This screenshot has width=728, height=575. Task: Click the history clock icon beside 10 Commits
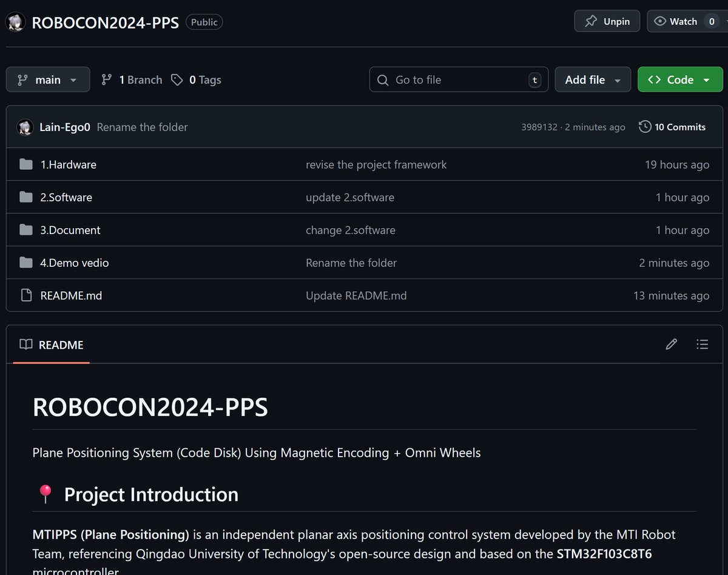point(645,127)
